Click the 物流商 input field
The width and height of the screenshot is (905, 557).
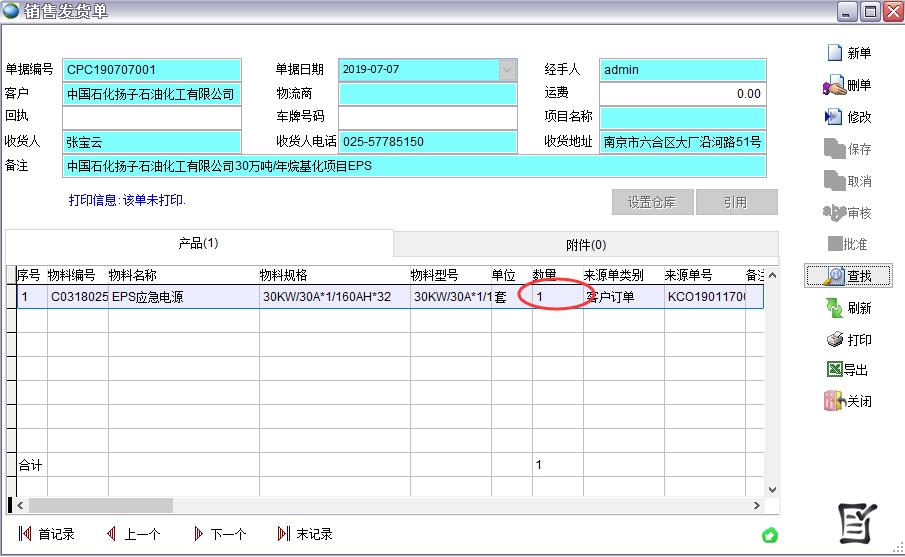428,94
